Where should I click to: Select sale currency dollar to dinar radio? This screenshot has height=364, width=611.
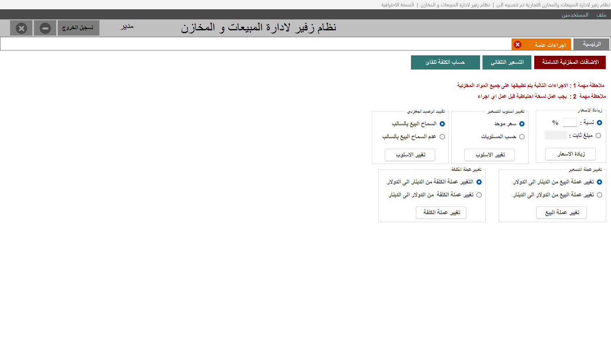(599, 195)
